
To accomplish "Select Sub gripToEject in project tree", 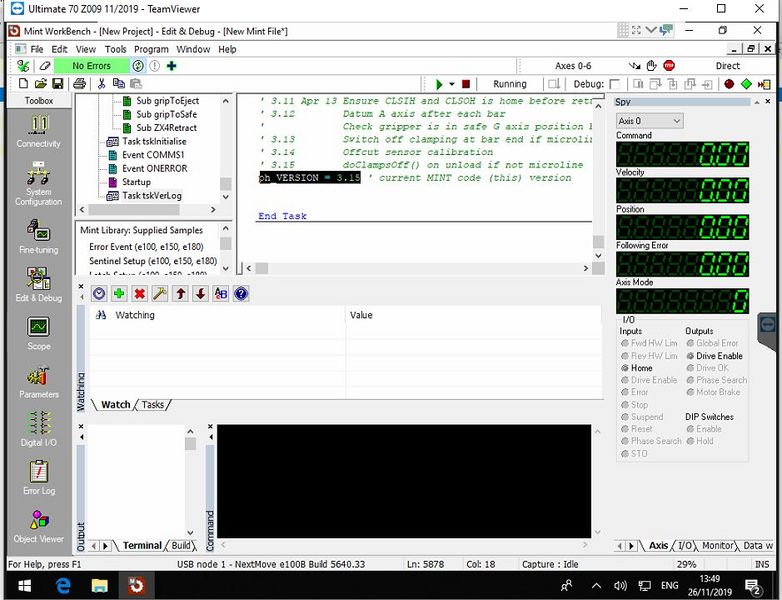I will click(168, 101).
